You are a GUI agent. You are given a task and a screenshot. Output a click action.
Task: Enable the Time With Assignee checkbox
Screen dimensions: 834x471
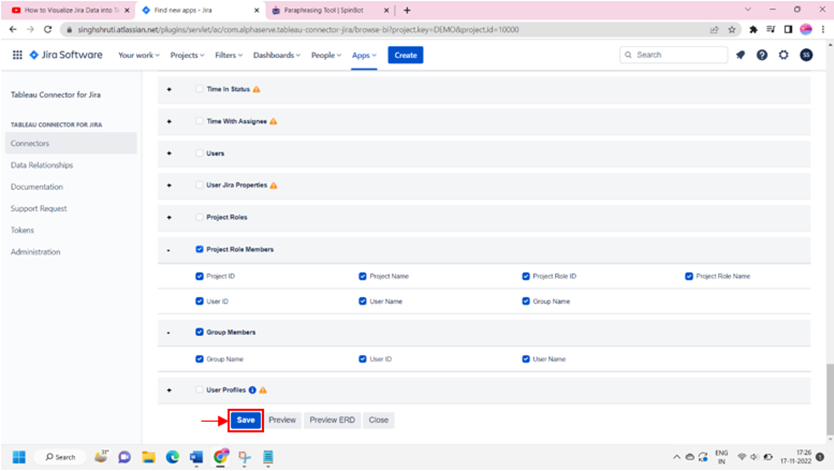point(199,121)
